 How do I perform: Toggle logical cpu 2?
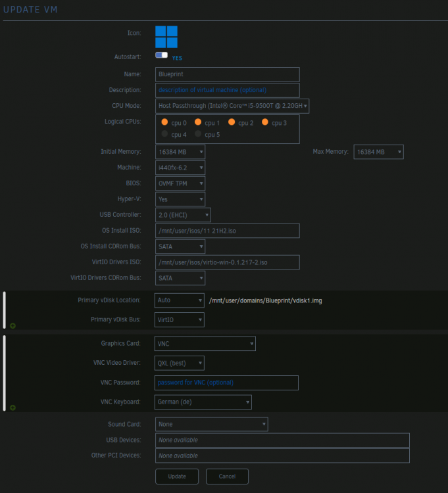click(x=232, y=122)
